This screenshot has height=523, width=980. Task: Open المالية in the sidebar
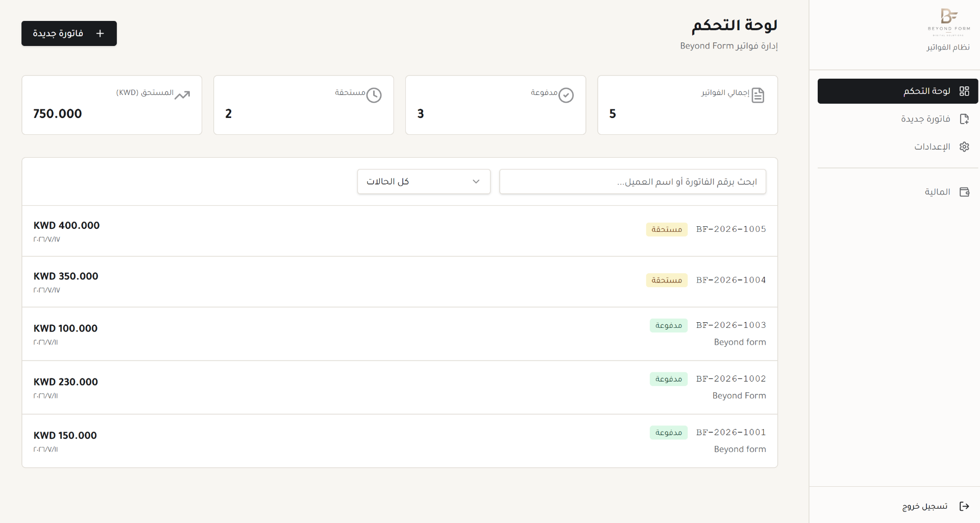pyautogui.click(x=898, y=192)
